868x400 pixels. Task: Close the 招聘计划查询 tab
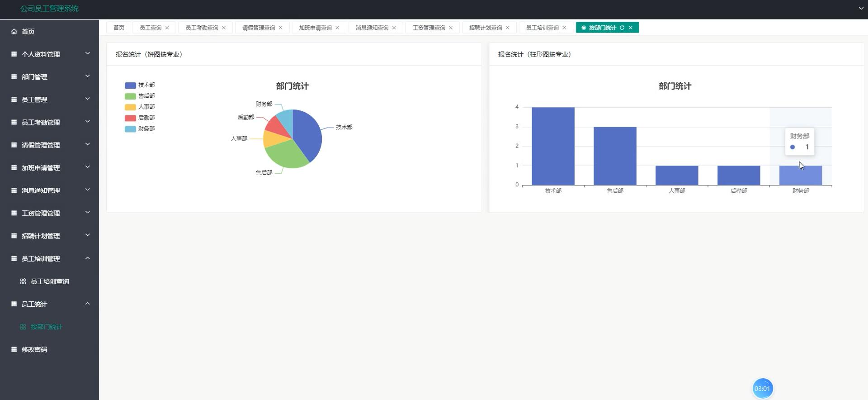point(508,28)
